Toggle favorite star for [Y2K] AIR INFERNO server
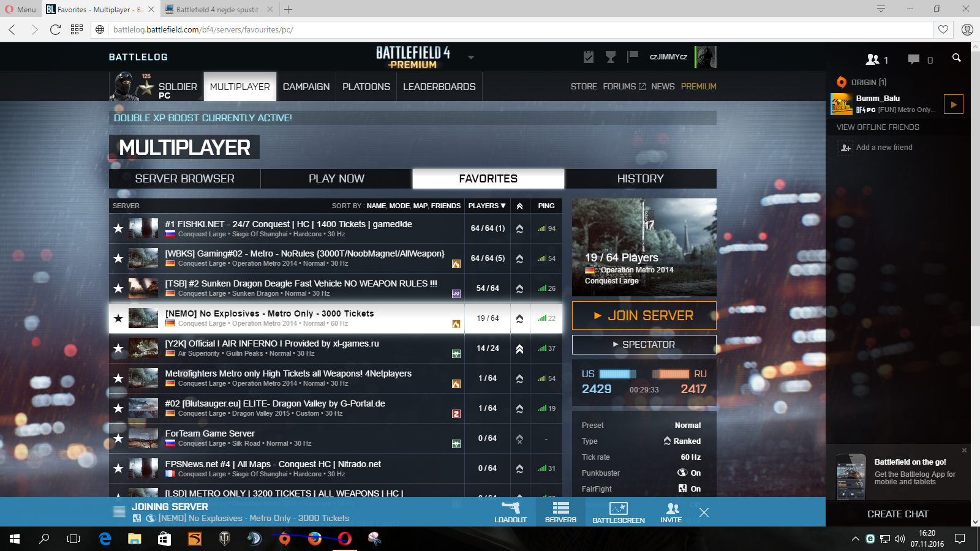980x551 pixels. point(118,348)
